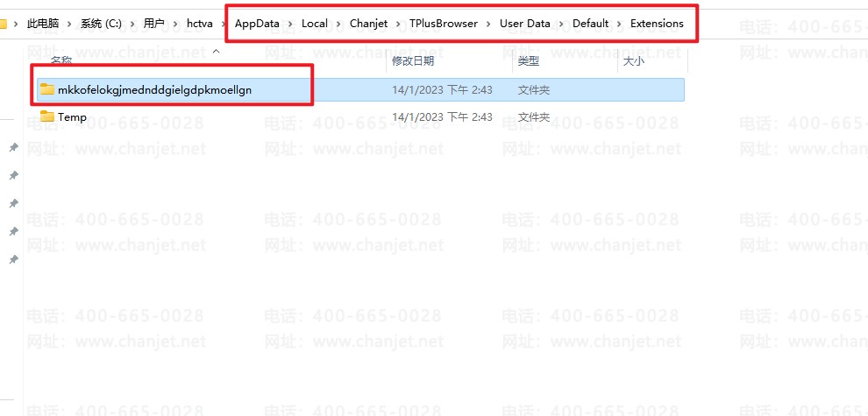The width and height of the screenshot is (868, 416).
Task: Expand the chevron after User Data breadcrumb
Action: point(562,24)
